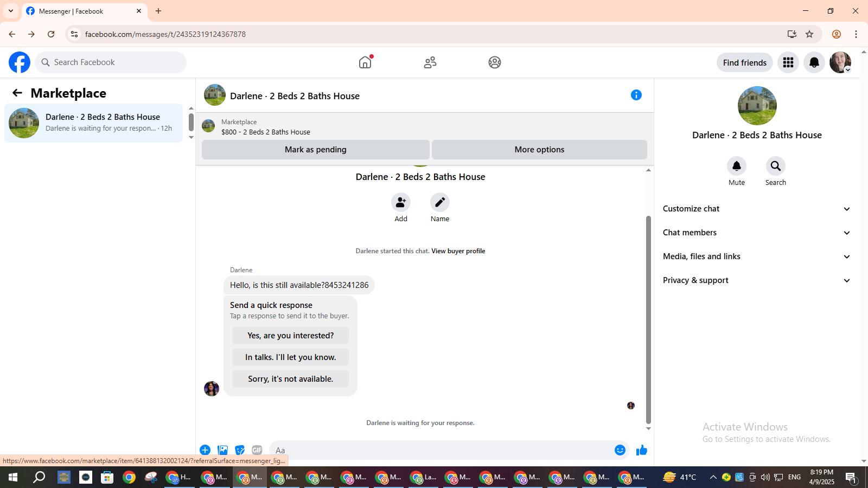Show hidden system tray icons
The height and width of the screenshot is (488, 868).
point(713,477)
